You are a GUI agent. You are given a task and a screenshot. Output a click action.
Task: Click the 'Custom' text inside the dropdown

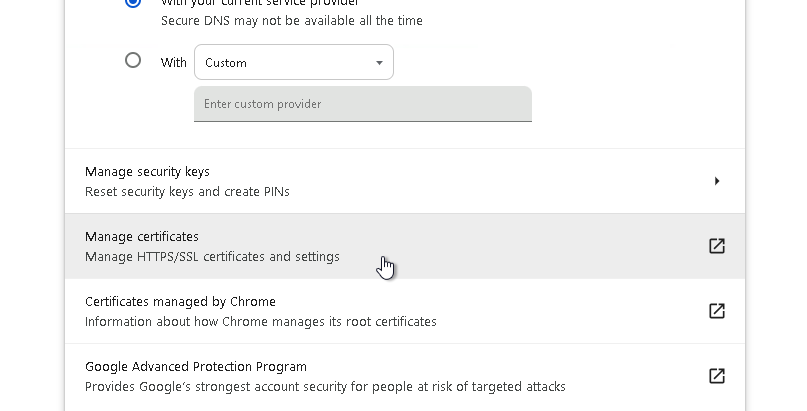point(226,63)
